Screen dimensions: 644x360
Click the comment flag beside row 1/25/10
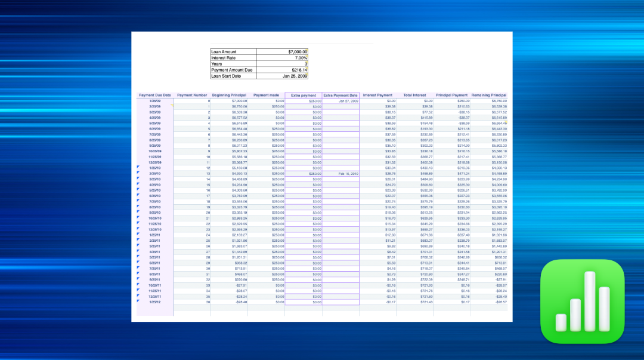(138, 168)
